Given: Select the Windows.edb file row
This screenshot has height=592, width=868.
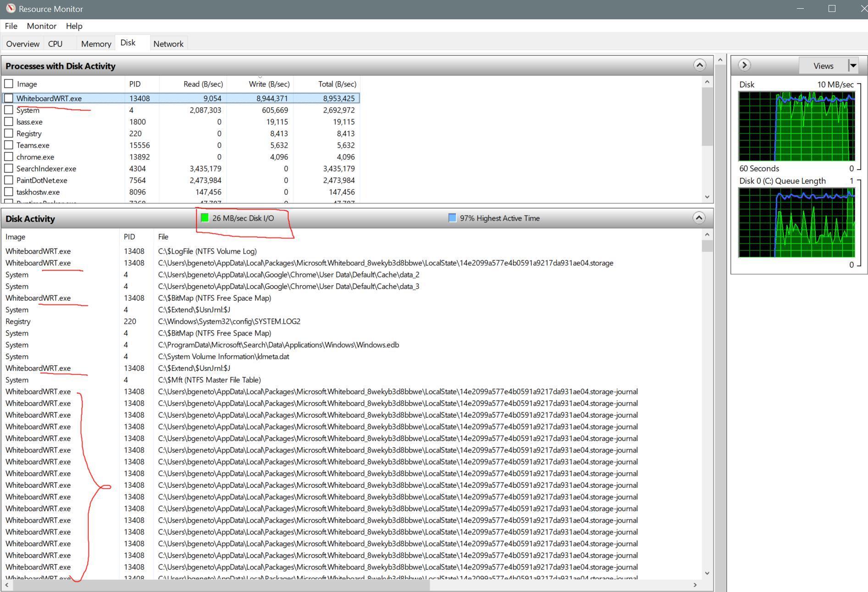Looking at the screenshot, I should [x=352, y=345].
